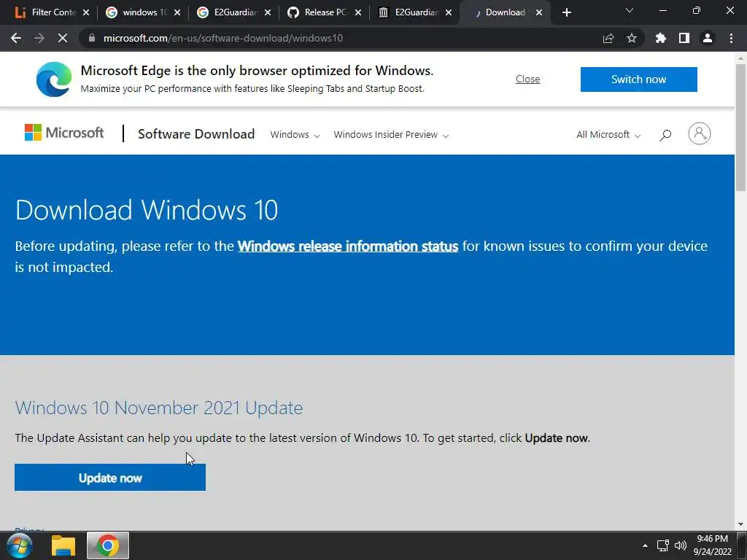The height and width of the screenshot is (560, 747).
Task: Click the Software Download link
Action: (196, 134)
